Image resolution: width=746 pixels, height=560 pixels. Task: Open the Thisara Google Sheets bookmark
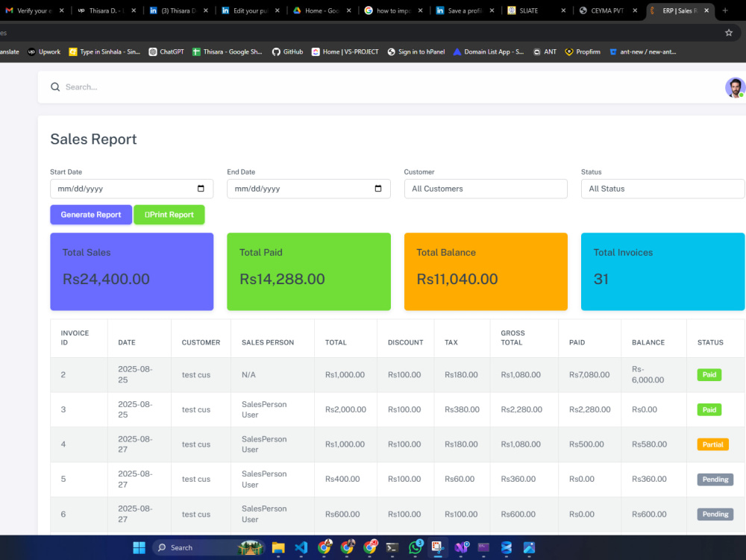tap(228, 51)
